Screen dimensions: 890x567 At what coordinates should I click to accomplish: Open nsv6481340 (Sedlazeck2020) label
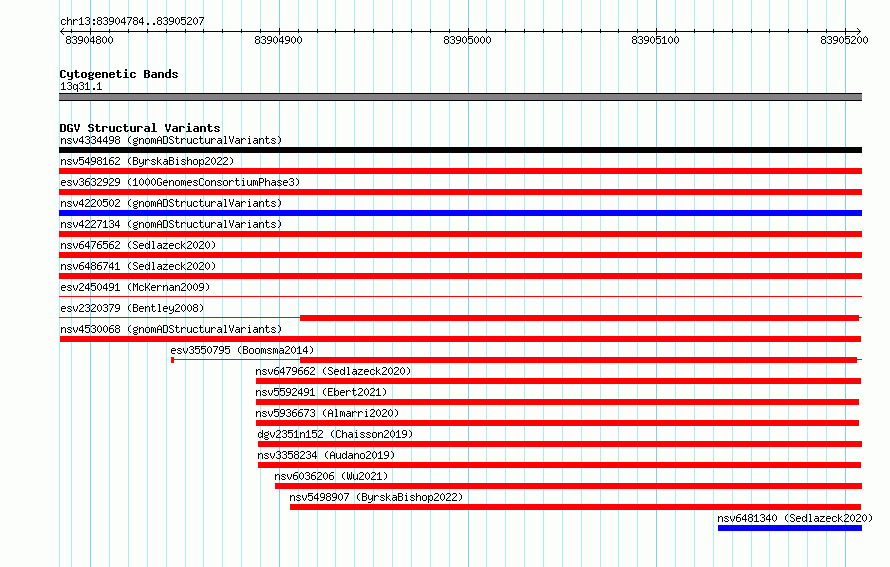click(x=795, y=518)
